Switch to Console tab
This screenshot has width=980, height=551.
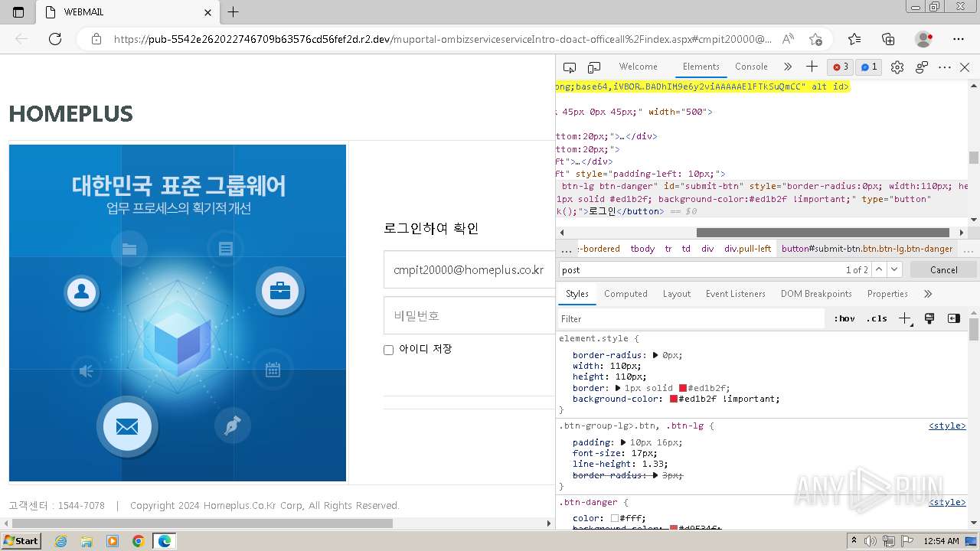pos(751,67)
